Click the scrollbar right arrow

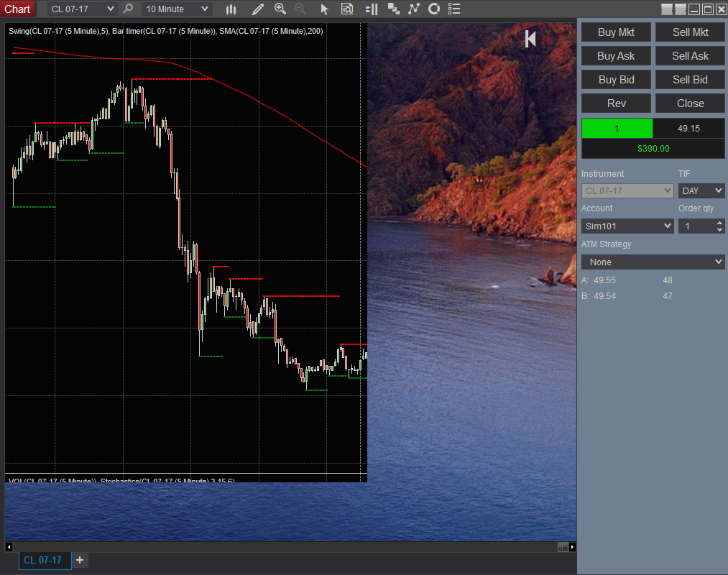[572, 547]
